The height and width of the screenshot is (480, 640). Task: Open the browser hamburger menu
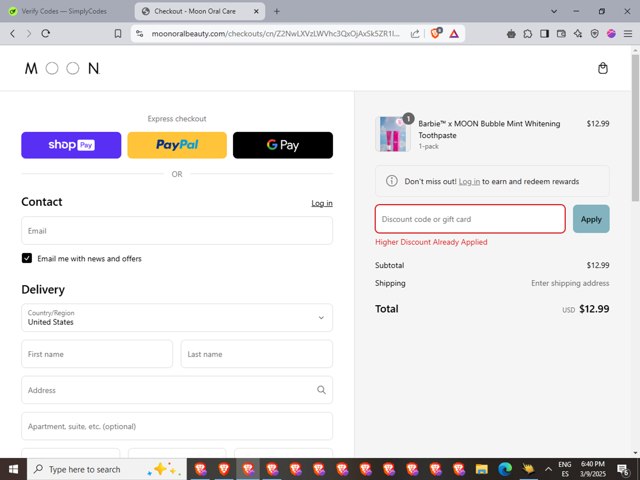coord(628,33)
